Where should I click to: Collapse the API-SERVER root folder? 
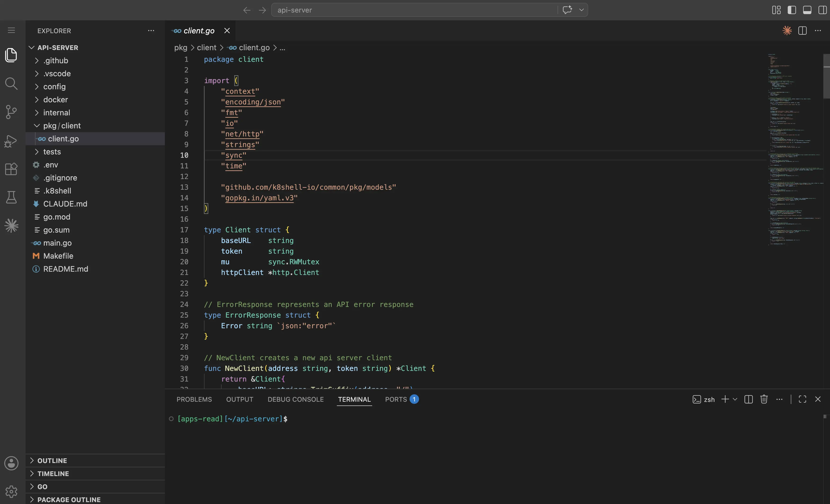pos(95,48)
